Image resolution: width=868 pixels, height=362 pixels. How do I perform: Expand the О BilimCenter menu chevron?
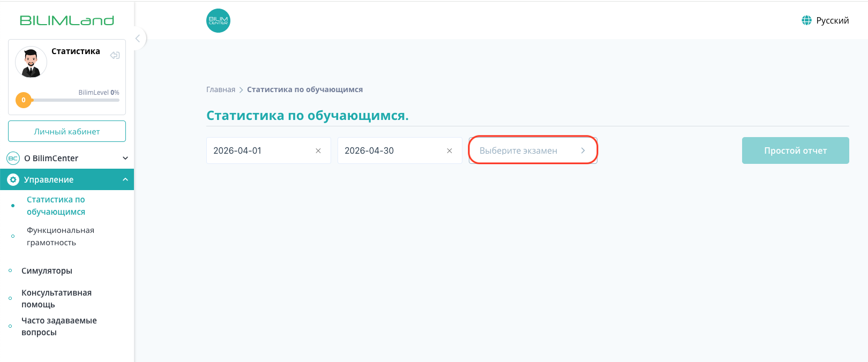tap(125, 158)
